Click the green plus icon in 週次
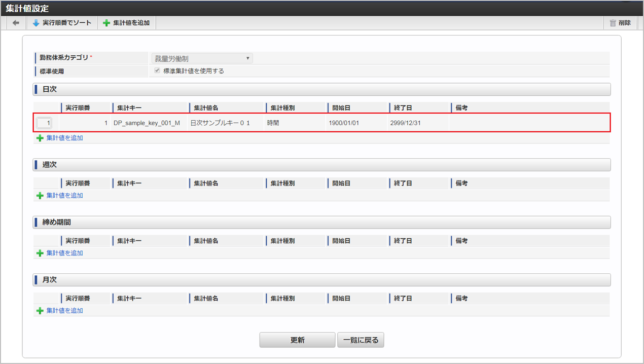Image resolution: width=644 pixels, height=364 pixels. click(x=40, y=195)
